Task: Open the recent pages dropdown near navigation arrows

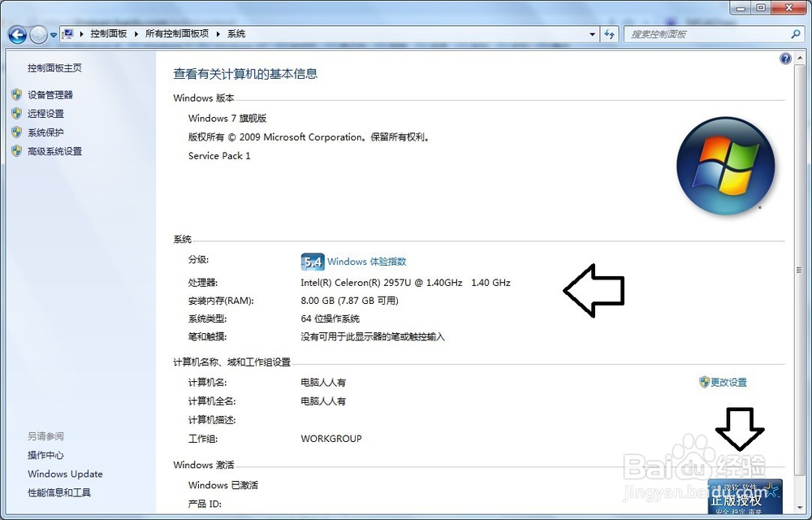Action: click(x=52, y=34)
